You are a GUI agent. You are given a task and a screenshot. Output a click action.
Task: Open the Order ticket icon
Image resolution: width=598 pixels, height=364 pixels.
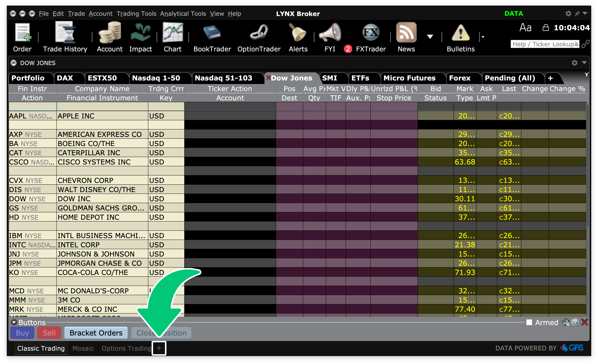pos(23,33)
